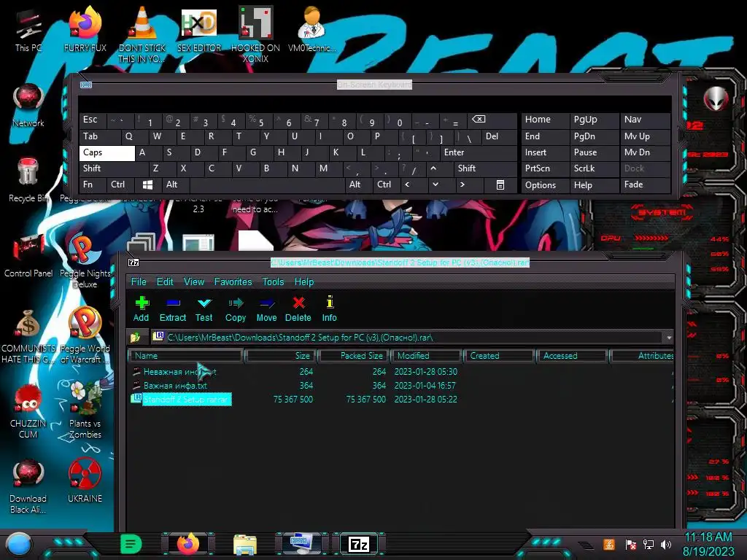Click the Move toolbar icon
The width and height of the screenshot is (747, 560).
[267, 309]
